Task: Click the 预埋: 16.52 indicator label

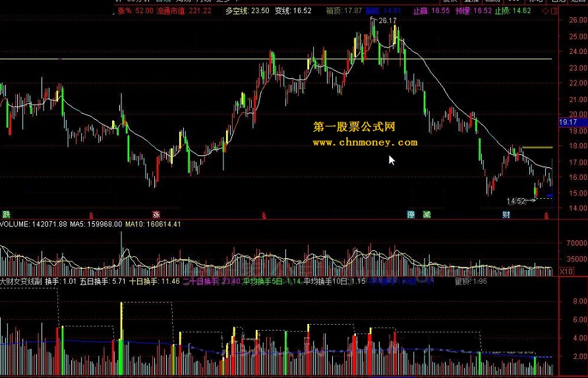Action: click(x=473, y=11)
